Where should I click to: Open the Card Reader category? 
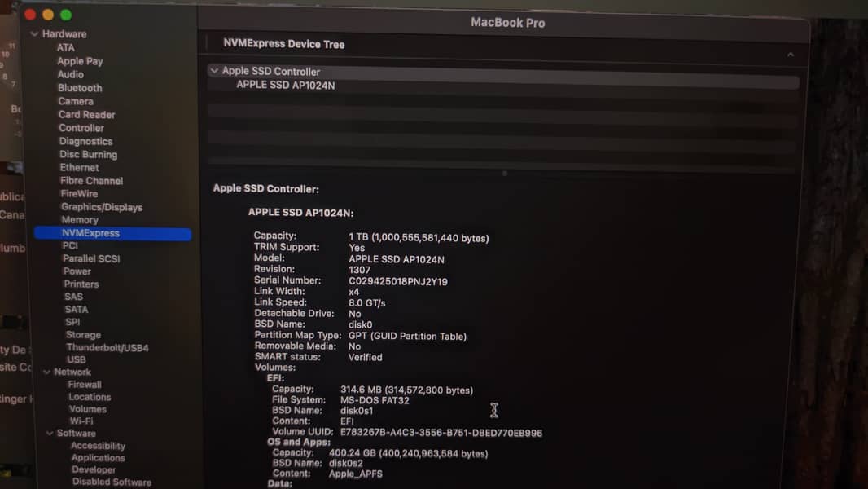click(x=86, y=115)
